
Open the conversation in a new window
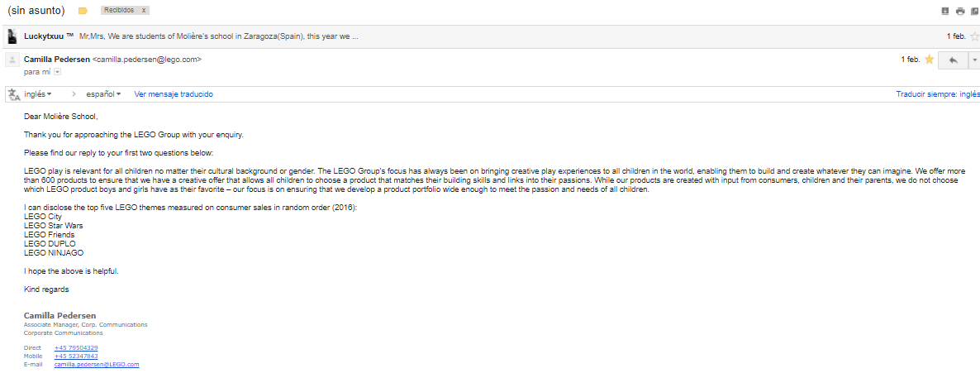tap(975, 11)
